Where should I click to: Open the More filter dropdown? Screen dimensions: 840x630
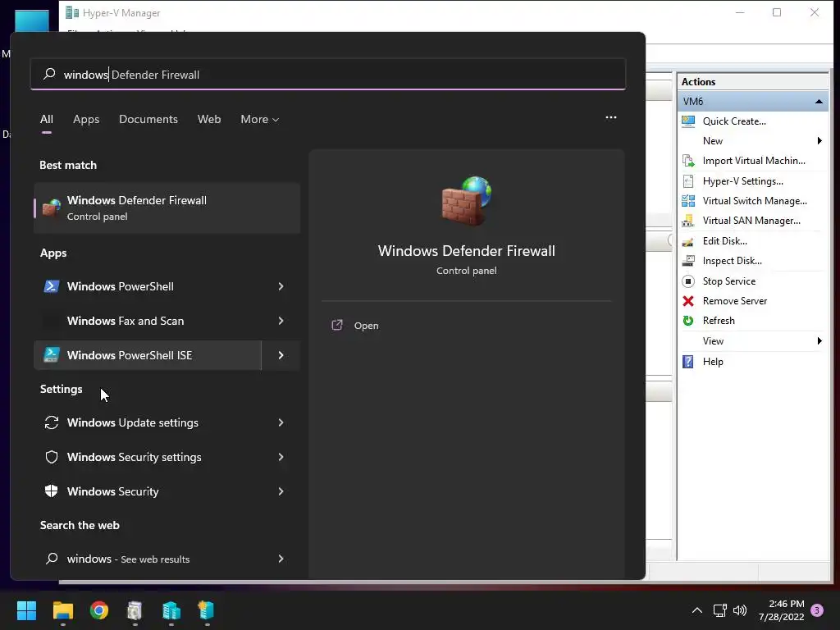pos(260,120)
